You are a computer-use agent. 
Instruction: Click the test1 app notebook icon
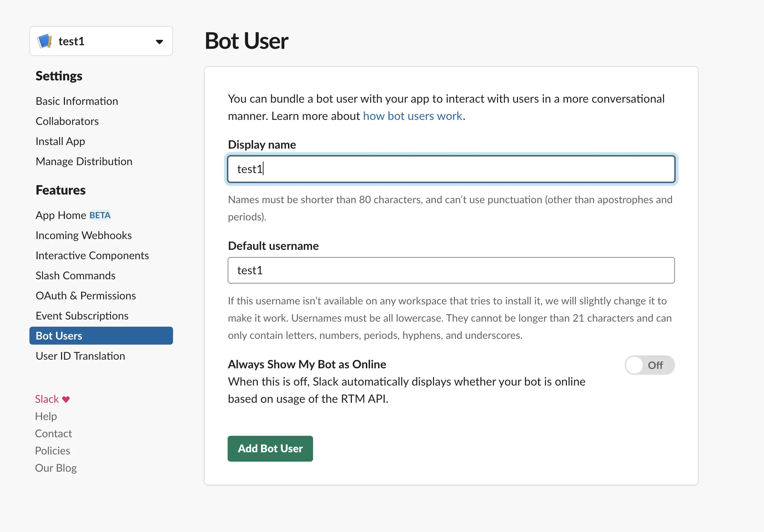[45, 41]
